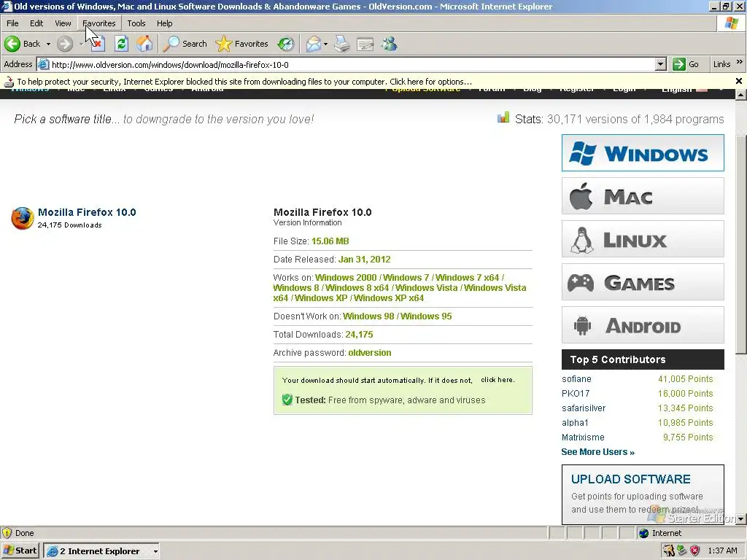Click the page scrollbar up arrow
This screenshot has height=560, width=747.
[740, 95]
